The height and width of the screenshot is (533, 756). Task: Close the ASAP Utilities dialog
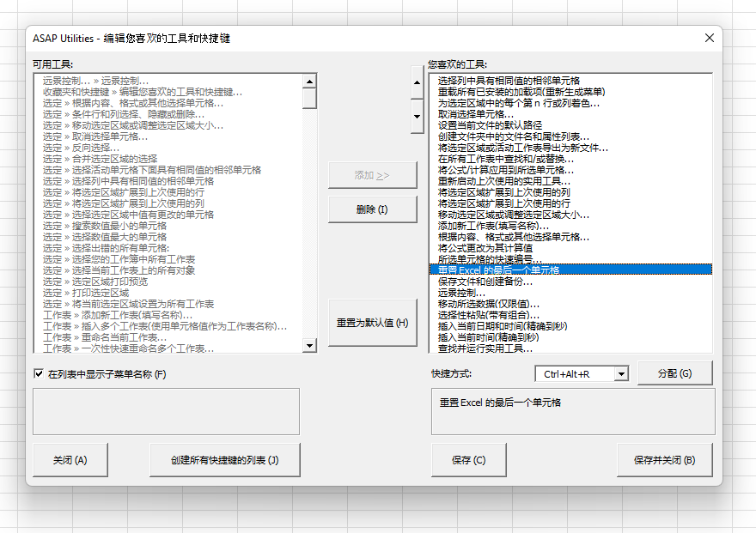click(710, 38)
